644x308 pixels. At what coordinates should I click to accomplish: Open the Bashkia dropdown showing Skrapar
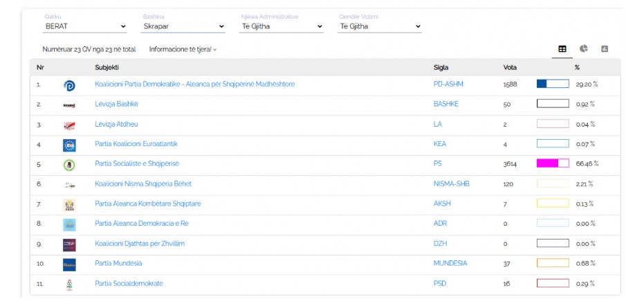pyautogui.click(x=183, y=26)
